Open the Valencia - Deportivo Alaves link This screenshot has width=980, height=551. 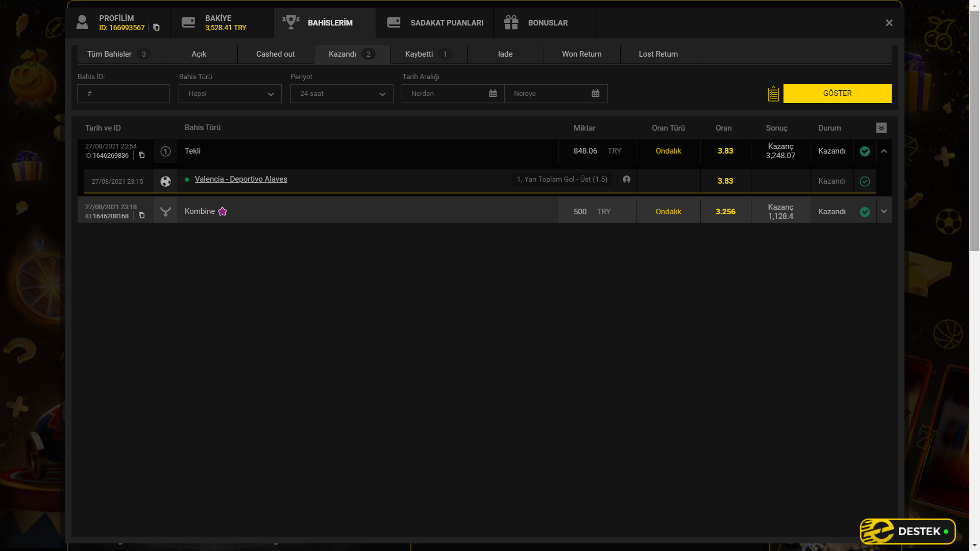[x=241, y=179]
